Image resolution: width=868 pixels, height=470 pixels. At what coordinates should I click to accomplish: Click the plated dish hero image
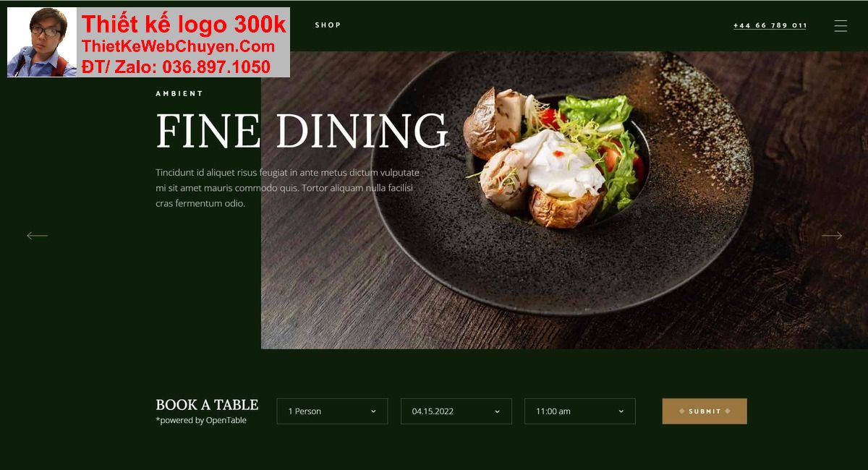click(x=564, y=200)
